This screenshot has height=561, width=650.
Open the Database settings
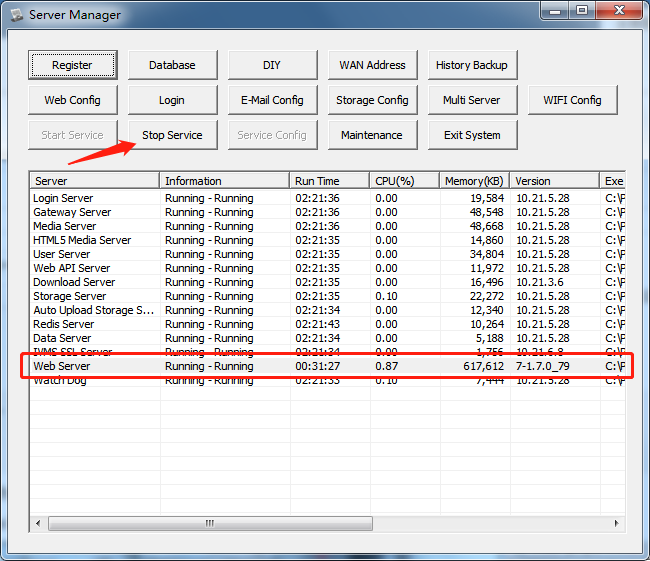click(172, 65)
